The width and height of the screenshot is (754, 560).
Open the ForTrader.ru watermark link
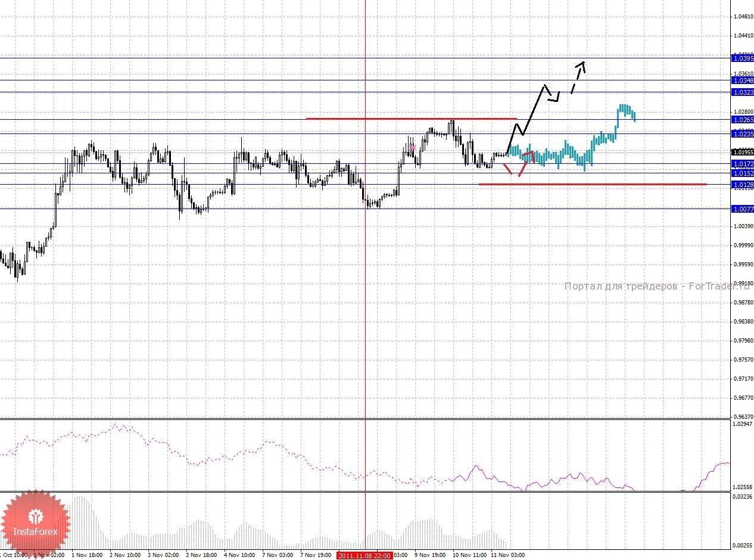655,287
